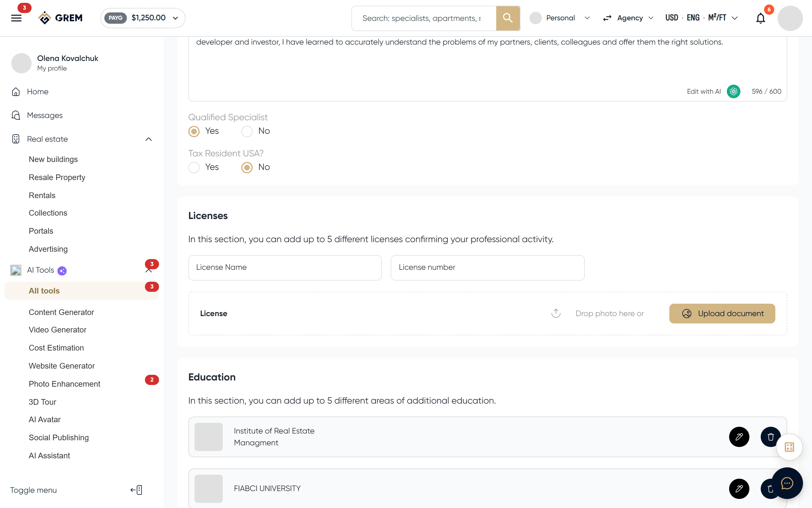The height and width of the screenshot is (508, 812).
Task: Click the upload arrow icon in License dropzone
Action: 556,313
